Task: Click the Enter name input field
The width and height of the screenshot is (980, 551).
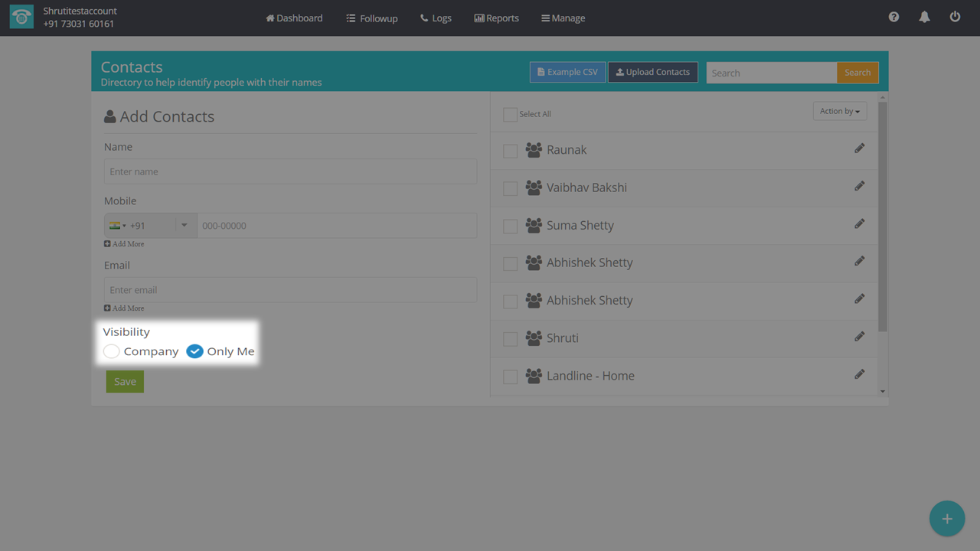Action: click(x=290, y=171)
